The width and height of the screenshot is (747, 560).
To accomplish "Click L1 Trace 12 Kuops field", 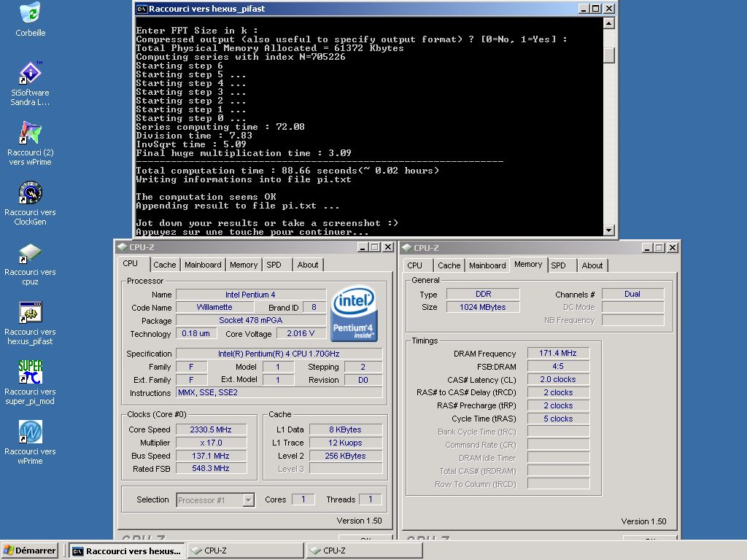I will pyautogui.click(x=346, y=443).
